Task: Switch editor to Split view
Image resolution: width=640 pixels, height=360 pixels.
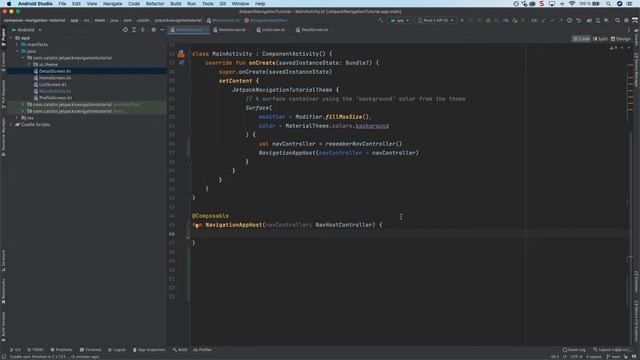Action: 600,39
